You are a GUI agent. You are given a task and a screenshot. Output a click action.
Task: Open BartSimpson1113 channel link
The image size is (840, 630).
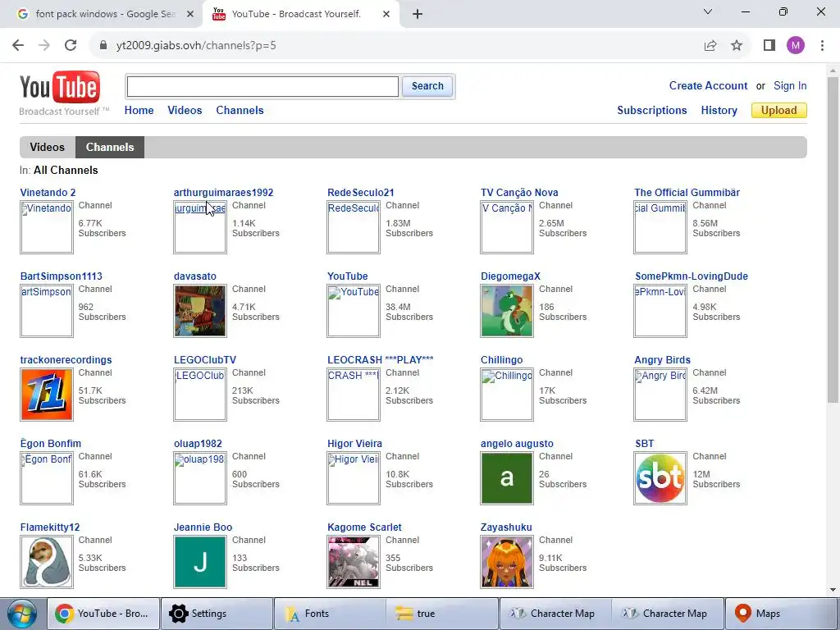(61, 276)
